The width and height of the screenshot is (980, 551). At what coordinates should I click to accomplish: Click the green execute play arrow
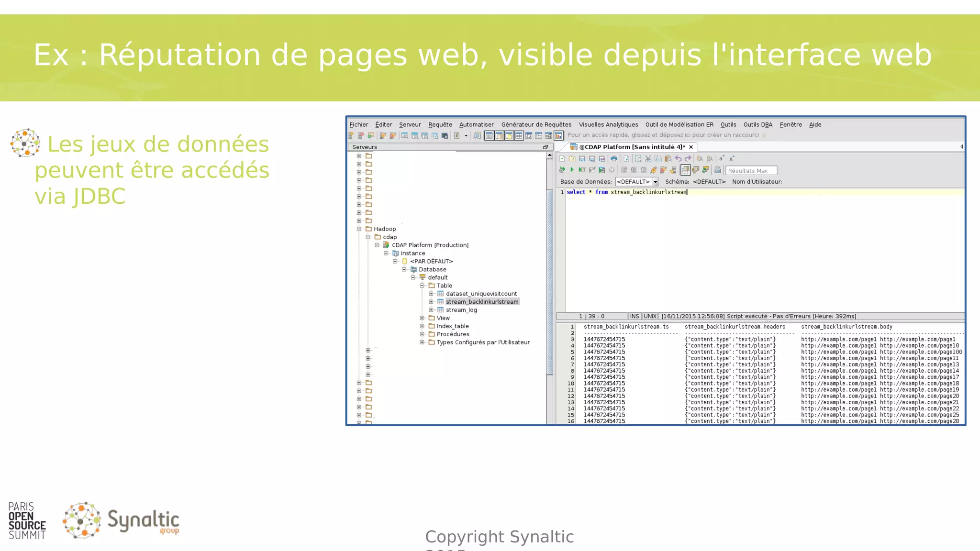[572, 170]
